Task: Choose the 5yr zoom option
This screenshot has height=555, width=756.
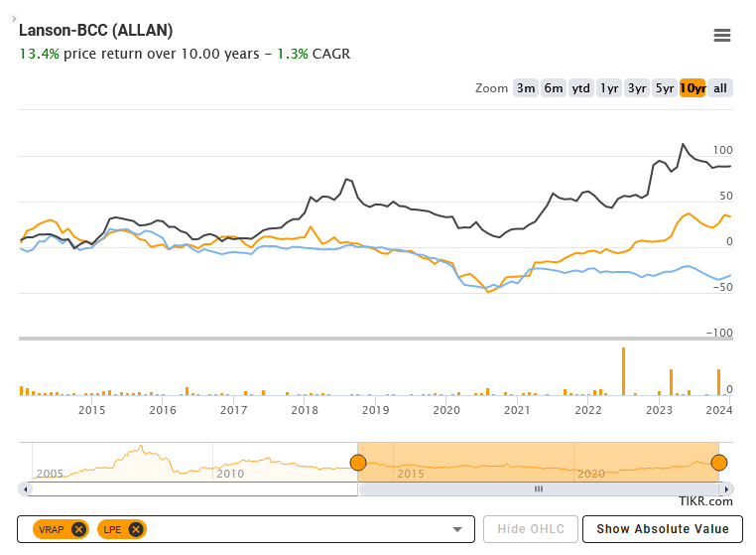Action: click(665, 88)
